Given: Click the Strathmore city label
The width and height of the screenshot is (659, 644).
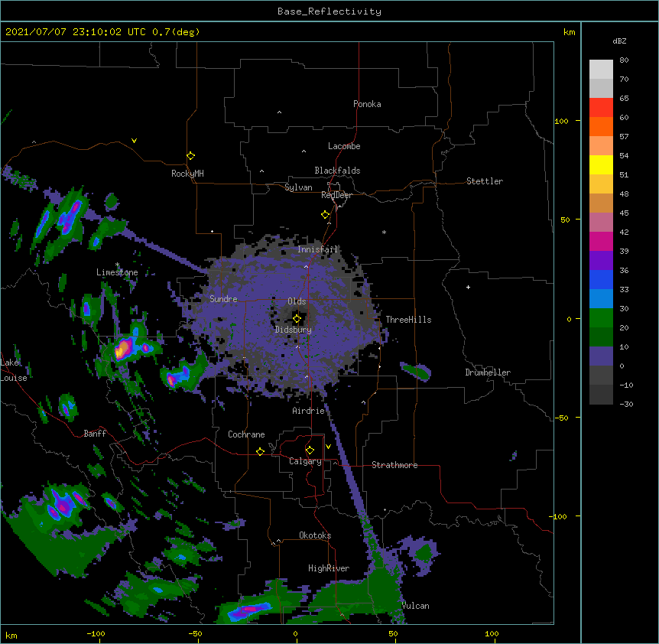Looking at the screenshot, I should tap(394, 465).
